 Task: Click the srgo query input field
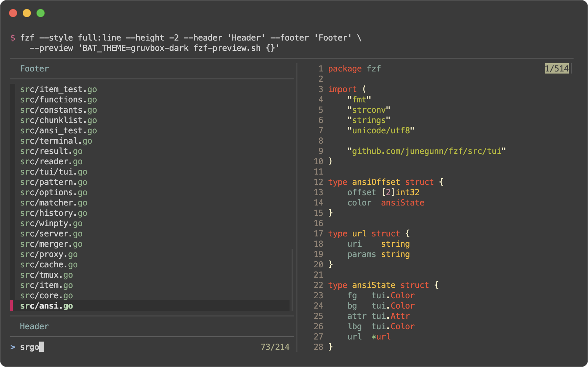click(x=32, y=347)
